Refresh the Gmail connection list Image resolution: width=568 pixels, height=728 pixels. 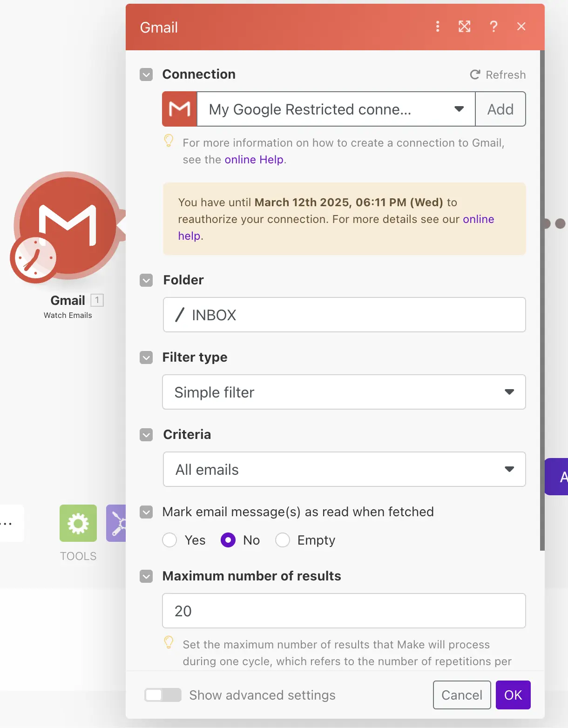(x=497, y=74)
